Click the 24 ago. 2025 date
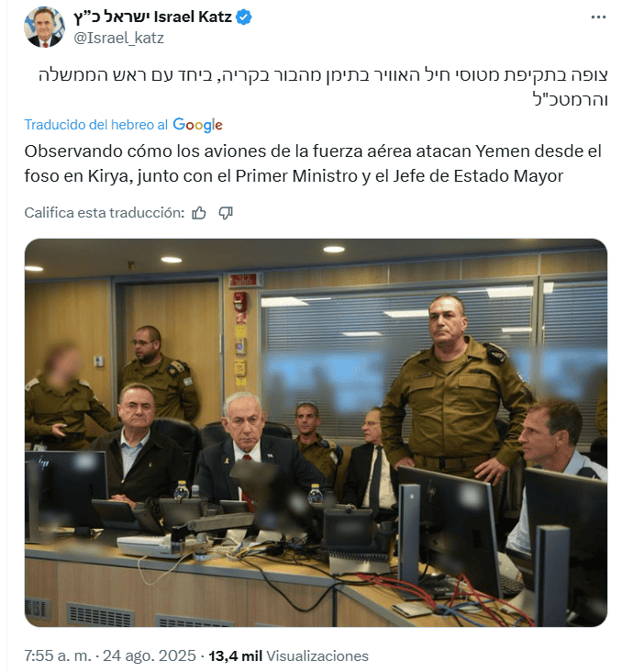 click(149, 655)
